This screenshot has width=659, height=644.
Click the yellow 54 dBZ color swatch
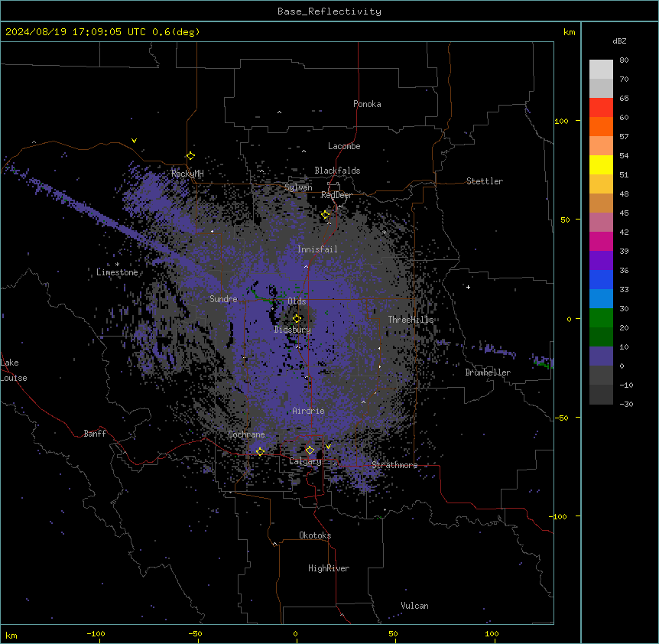coord(601,164)
